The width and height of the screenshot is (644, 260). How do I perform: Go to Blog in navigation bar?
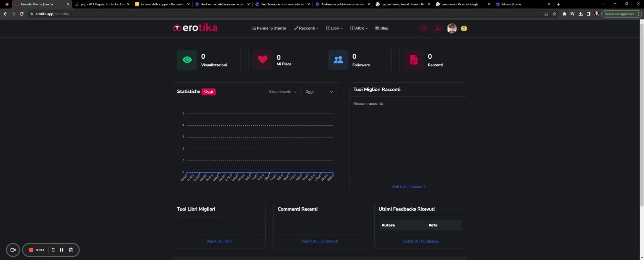[382, 28]
